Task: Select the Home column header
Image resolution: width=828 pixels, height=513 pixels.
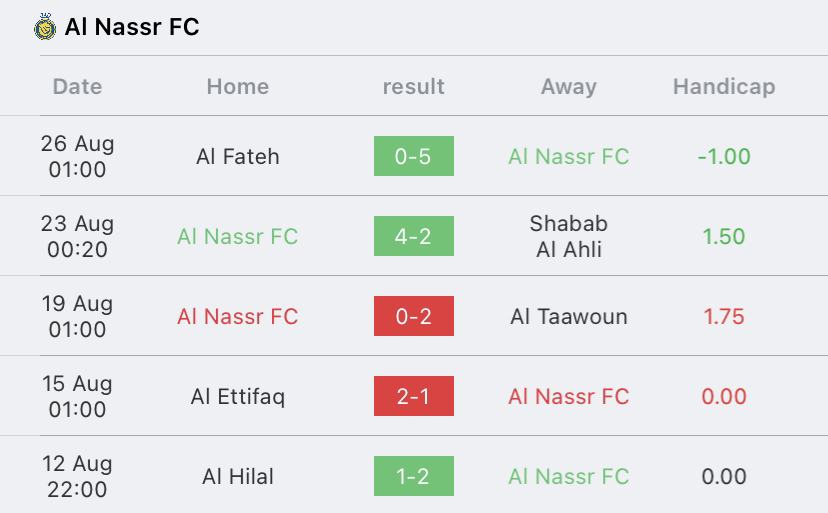Action: point(238,87)
